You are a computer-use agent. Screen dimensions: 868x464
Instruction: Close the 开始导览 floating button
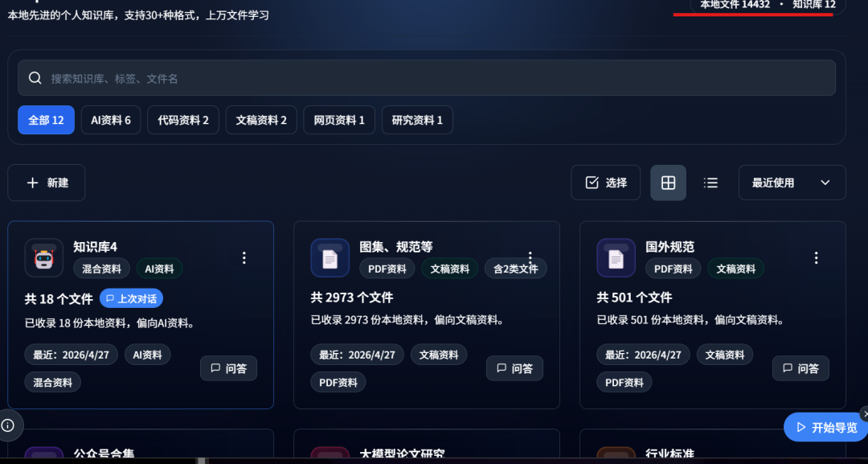coord(865,414)
